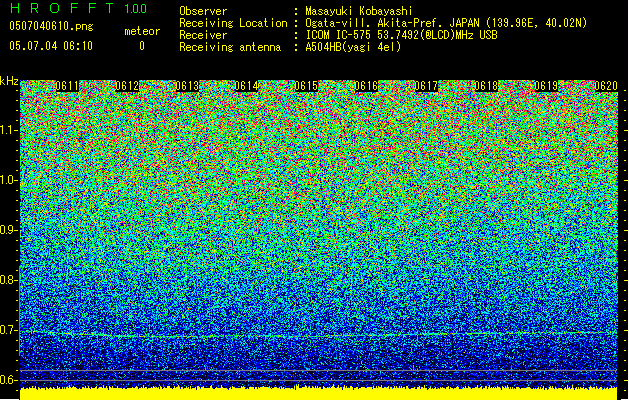The image size is (629, 400).
Task: Select the 0.6 kHz axis tick label
Action: point(8,380)
